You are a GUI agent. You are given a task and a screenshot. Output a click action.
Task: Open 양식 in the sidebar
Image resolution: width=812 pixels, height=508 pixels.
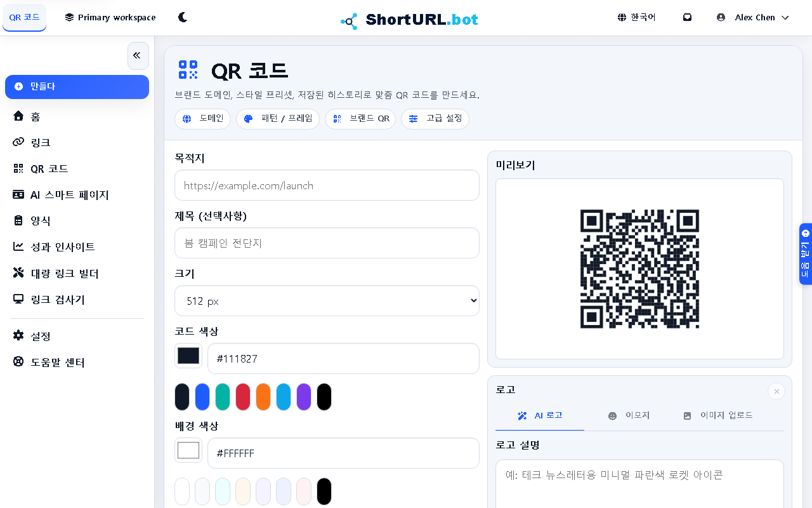77,220
